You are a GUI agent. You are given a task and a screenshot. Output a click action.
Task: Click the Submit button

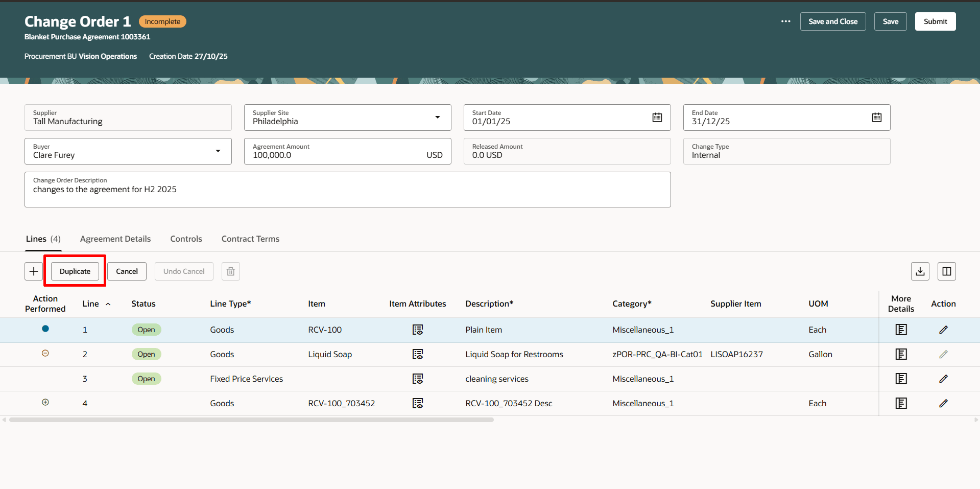click(x=935, y=21)
